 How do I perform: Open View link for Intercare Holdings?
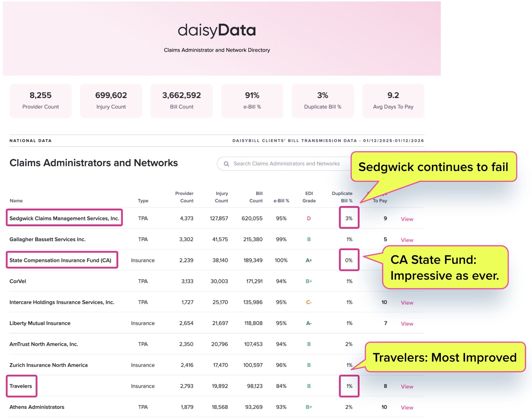(407, 303)
